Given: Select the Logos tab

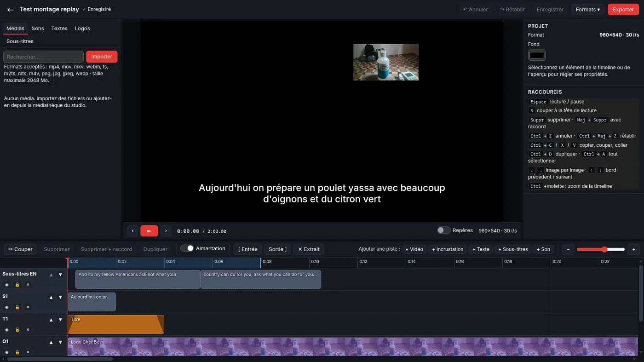Looking at the screenshot, I should coord(82,29).
